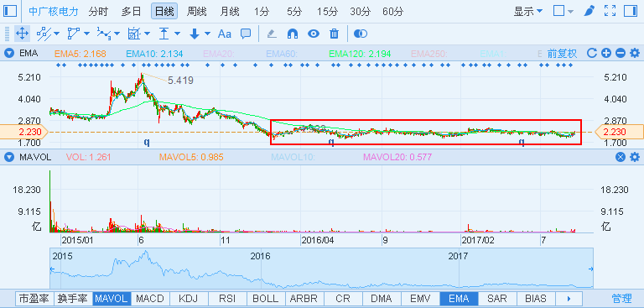Select the Aa text annotation tool

pyautogui.click(x=224, y=34)
